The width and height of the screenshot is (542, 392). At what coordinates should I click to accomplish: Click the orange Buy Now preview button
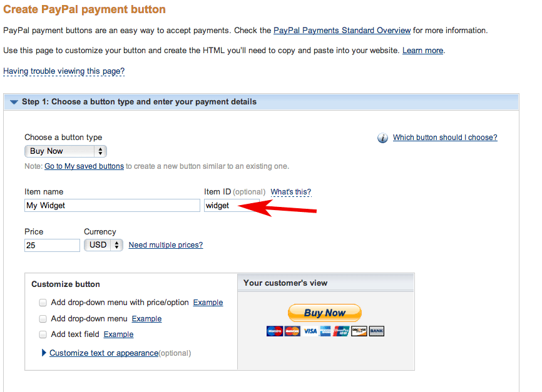[325, 313]
